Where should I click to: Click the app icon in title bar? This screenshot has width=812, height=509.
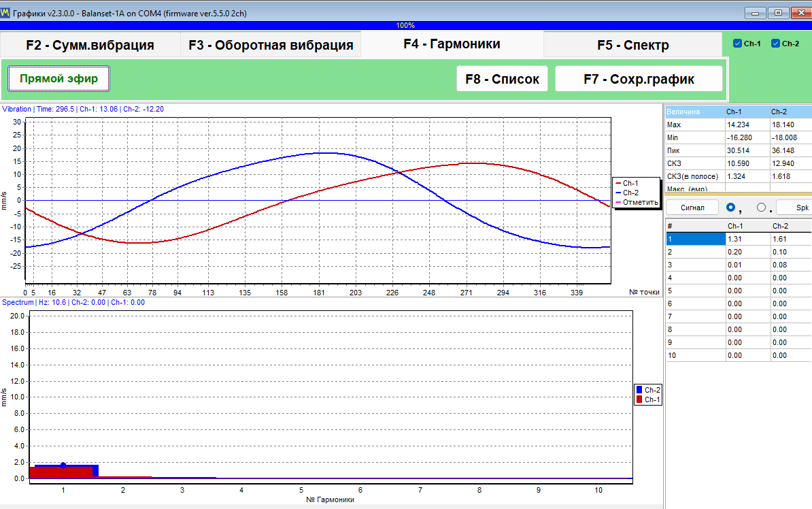coord(5,12)
